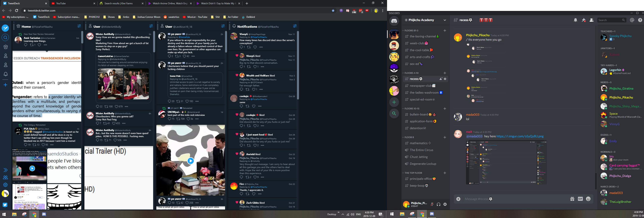Attach a file using the plus icon
Viewport: 644px width, 218px height.
[458, 199]
